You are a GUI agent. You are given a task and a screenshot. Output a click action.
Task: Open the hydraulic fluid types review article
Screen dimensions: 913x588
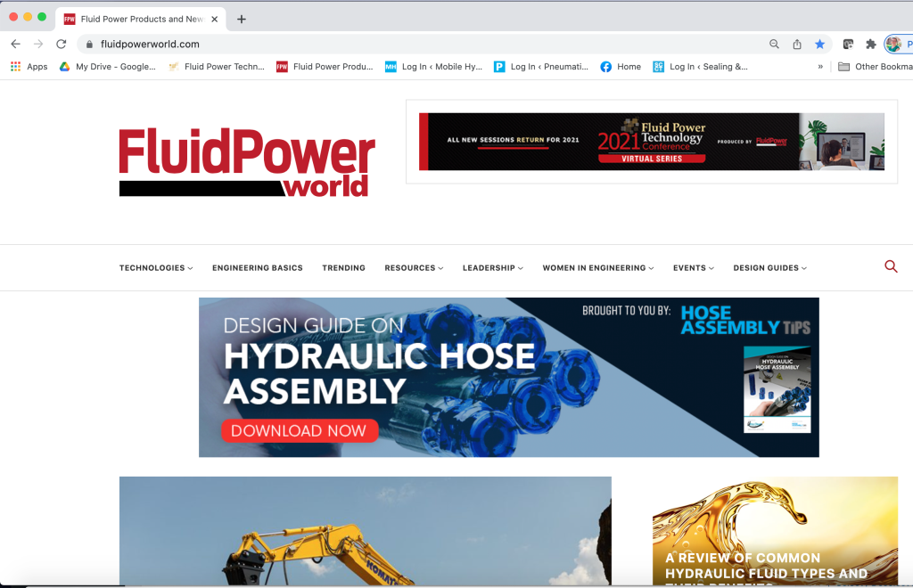point(775,531)
